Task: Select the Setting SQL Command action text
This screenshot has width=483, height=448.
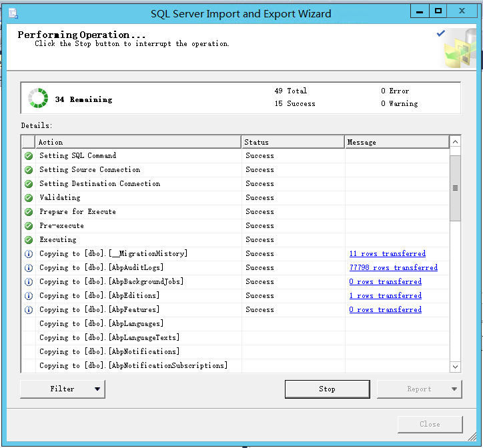Action: [77, 155]
